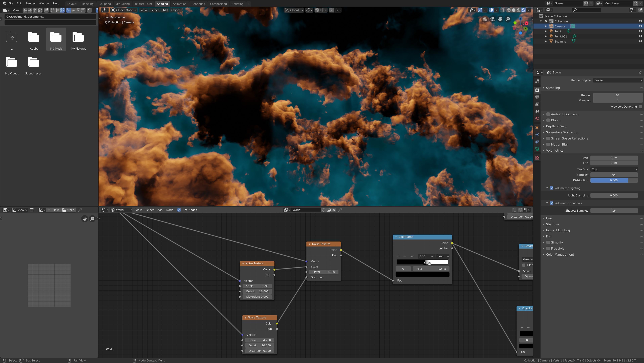
Task: Toggle proportional editing icon in viewport header
Action: [x=331, y=10]
